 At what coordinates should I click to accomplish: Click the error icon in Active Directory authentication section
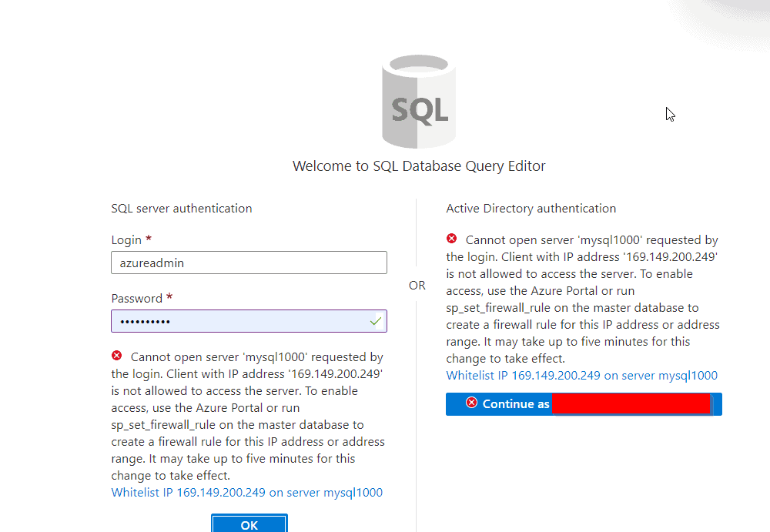pyautogui.click(x=453, y=239)
